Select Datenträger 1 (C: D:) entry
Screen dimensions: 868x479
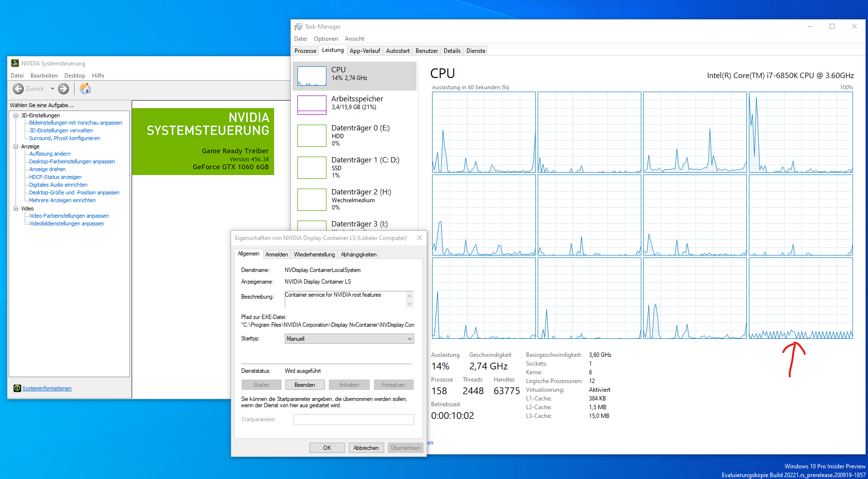pyautogui.click(x=355, y=168)
